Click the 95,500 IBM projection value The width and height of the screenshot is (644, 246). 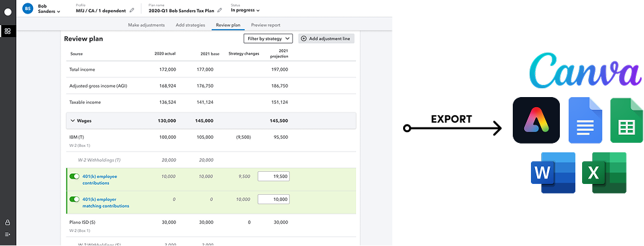tap(281, 137)
